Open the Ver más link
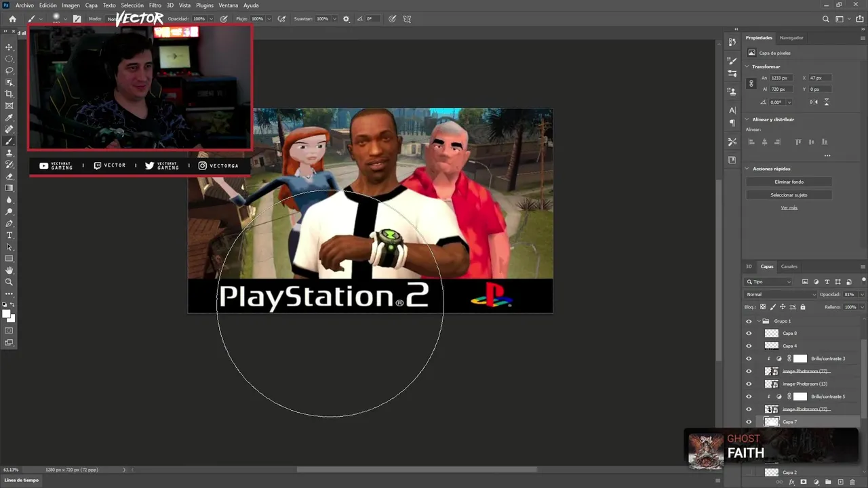Image resolution: width=868 pixels, height=488 pixels. pos(789,207)
